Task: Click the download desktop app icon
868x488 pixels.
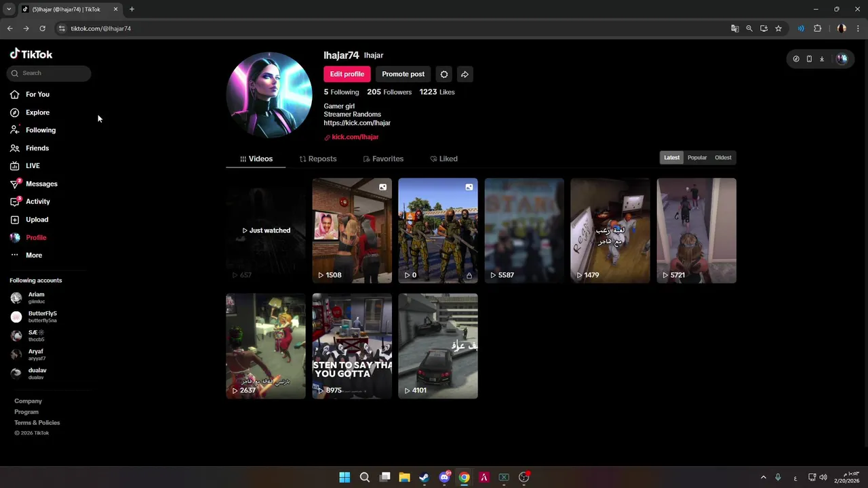Action: coord(822,59)
